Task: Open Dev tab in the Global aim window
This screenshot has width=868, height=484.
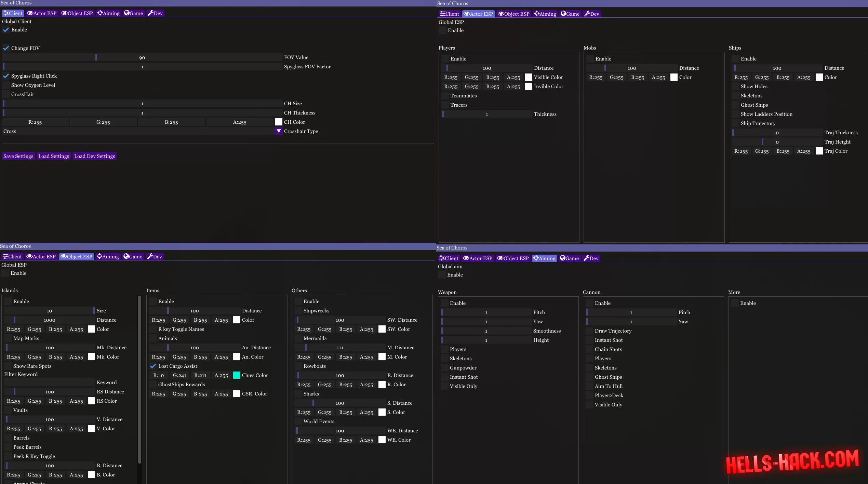Action: pos(591,258)
